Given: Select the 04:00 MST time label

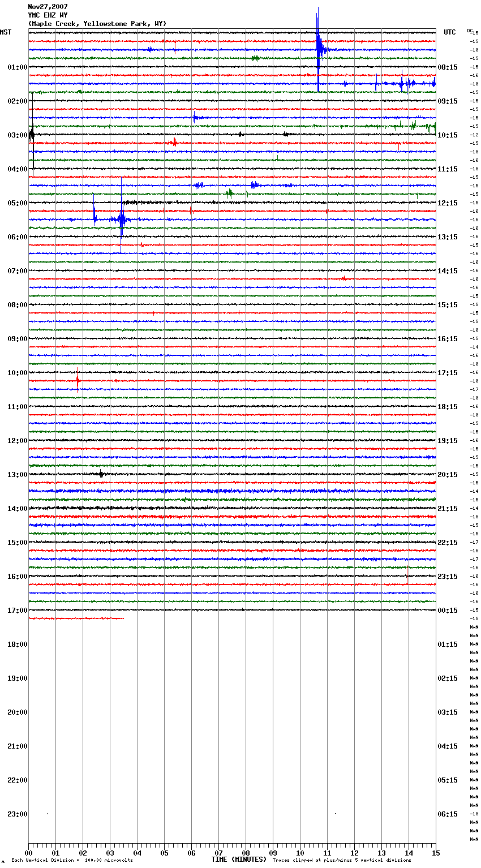Looking at the screenshot, I should pyautogui.click(x=18, y=169).
